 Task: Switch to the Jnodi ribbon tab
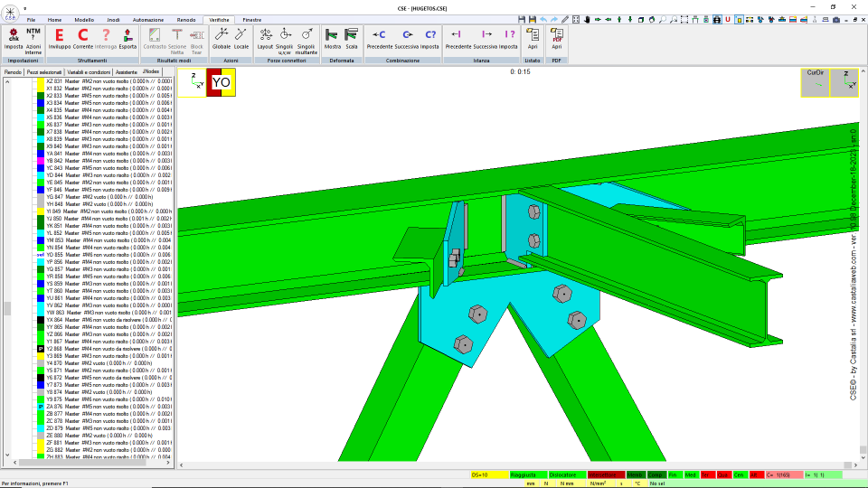(113, 20)
